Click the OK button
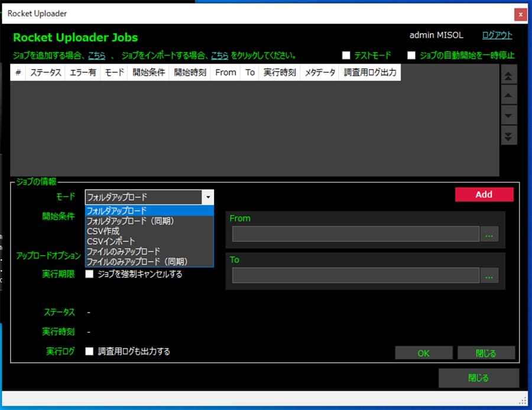 pos(424,353)
